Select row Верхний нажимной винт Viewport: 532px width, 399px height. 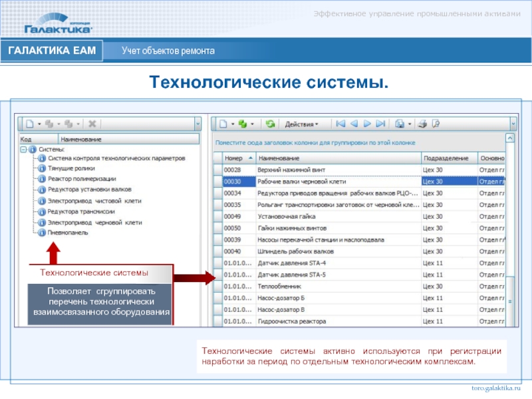pyautogui.click(x=359, y=170)
